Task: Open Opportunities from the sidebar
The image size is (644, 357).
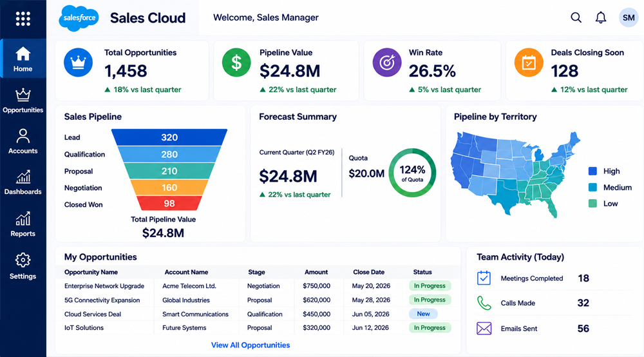Action: 23,101
